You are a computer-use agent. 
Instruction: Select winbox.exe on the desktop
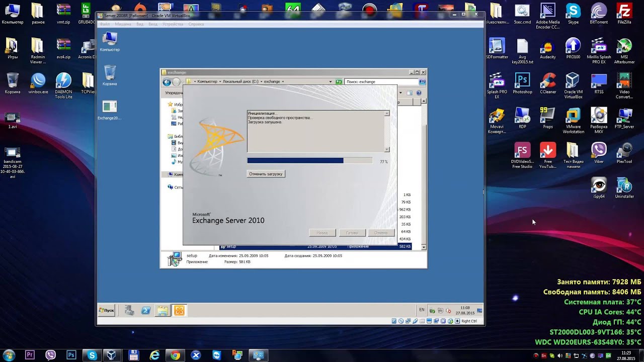tap(38, 83)
